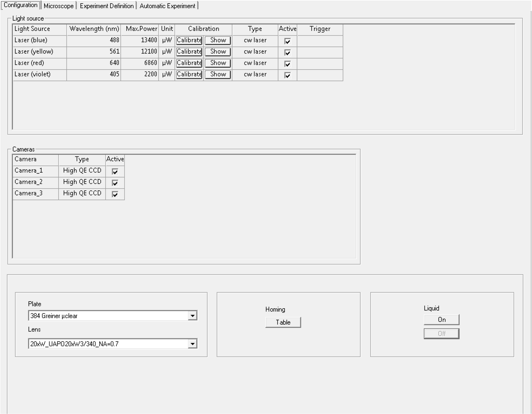This screenshot has height=414, width=532.
Task: Select the Camera_2 row name
Action: click(x=28, y=182)
